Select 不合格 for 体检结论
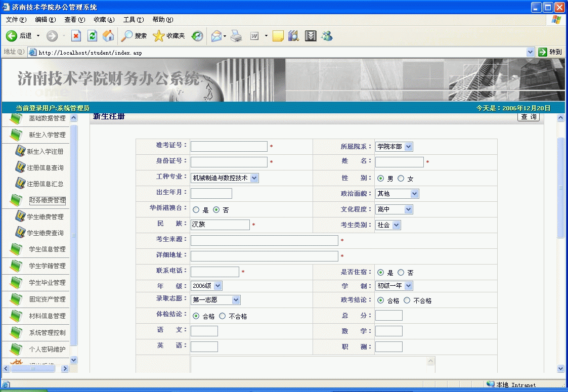 coord(223,316)
